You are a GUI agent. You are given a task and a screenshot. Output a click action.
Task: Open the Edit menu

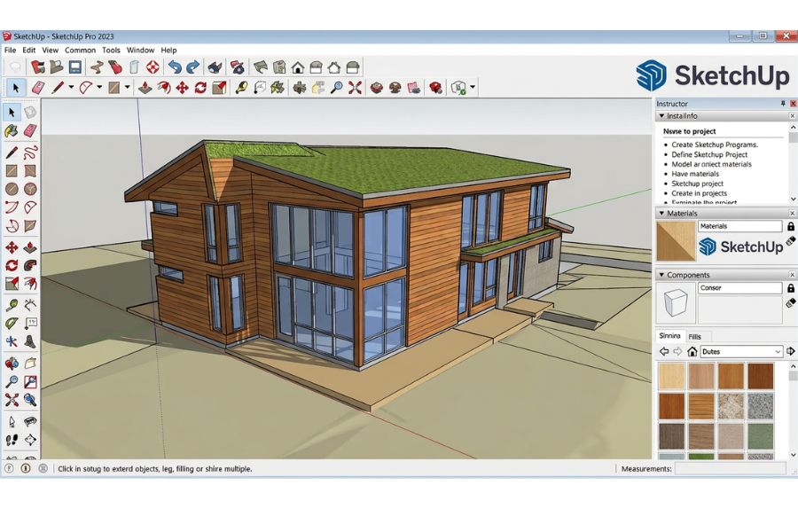pyautogui.click(x=29, y=50)
